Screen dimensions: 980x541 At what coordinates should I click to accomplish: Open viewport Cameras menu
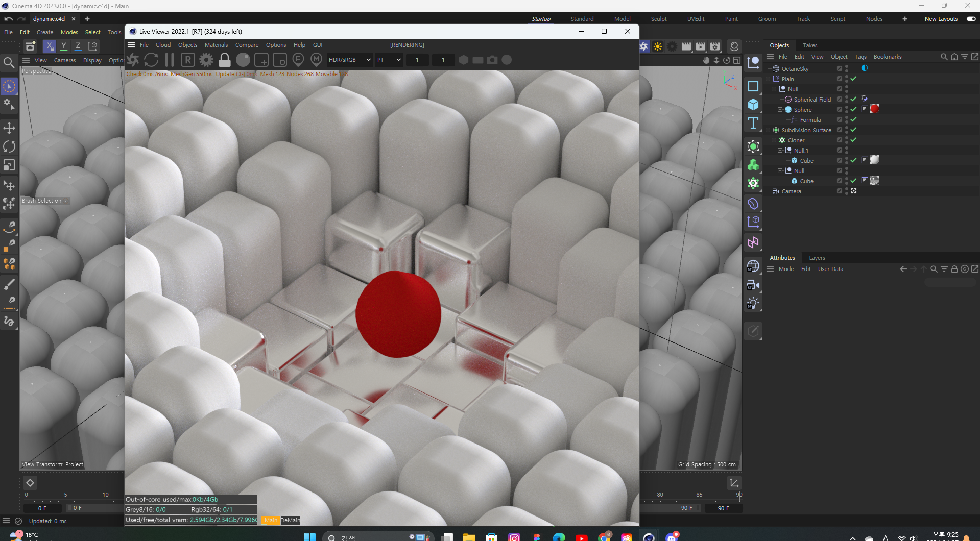coord(65,60)
